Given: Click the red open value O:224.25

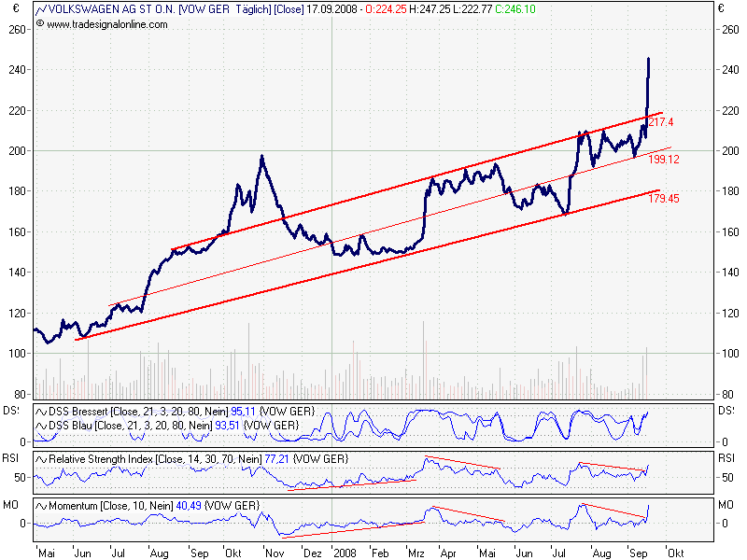Looking at the screenshot, I should click(386, 9).
